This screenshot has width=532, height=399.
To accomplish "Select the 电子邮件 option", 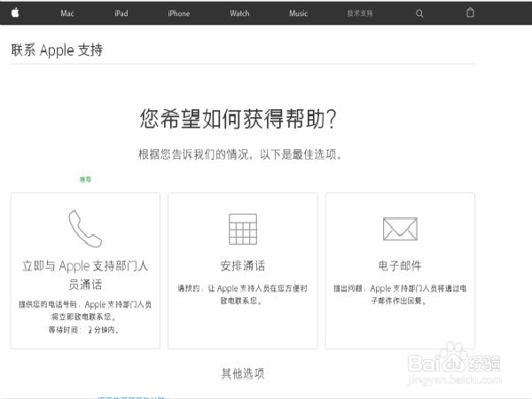I will tap(400, 270).
